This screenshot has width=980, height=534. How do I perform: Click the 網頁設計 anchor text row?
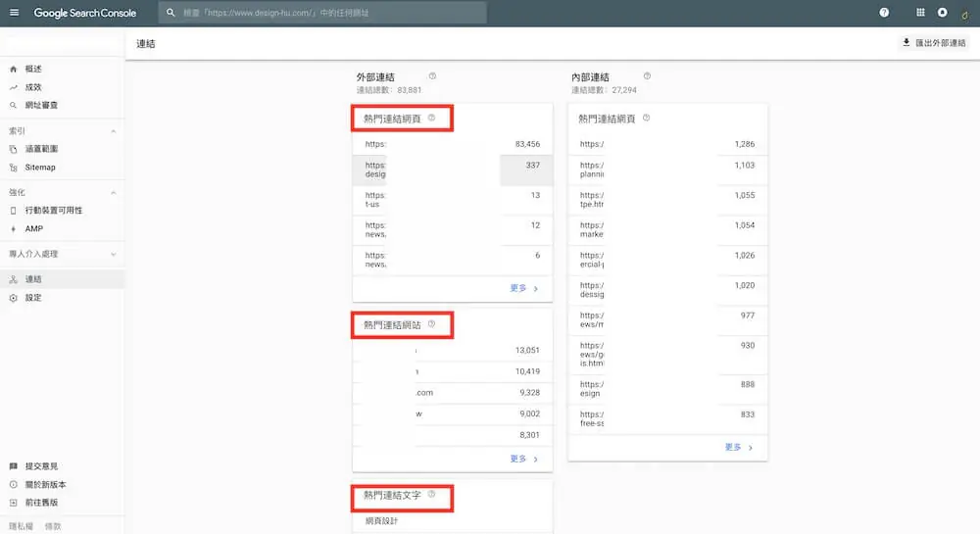tap(453, 521)
